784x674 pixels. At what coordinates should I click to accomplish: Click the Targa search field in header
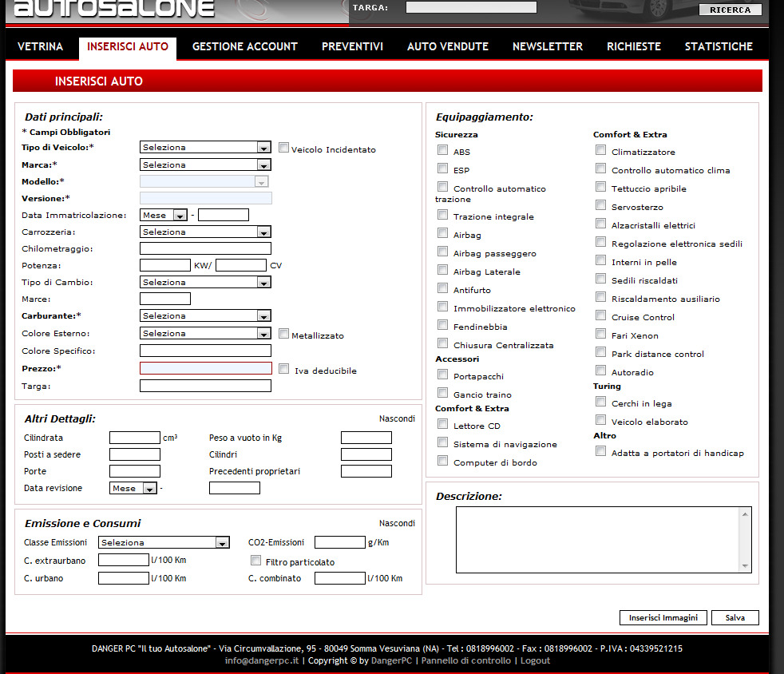471,7
